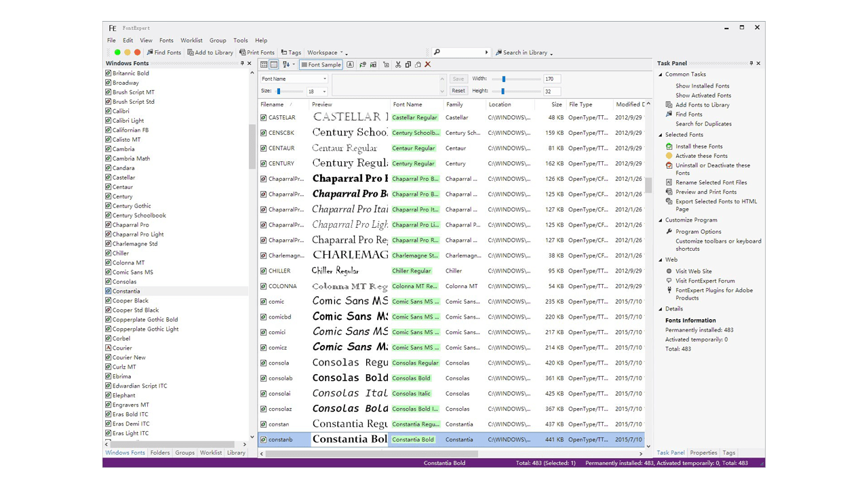
Task: Cut the selected font with scissors icon
Action: (397, 64)
